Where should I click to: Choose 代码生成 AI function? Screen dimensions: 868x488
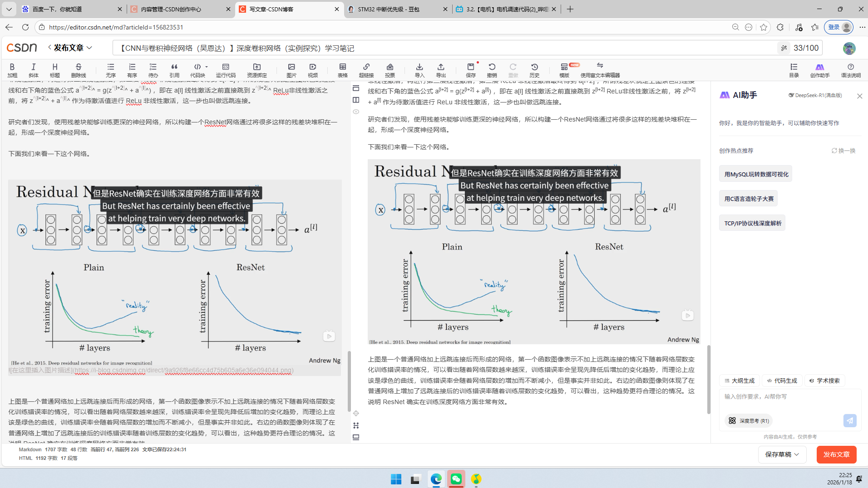pyautogui.click(x=782, y=381)
